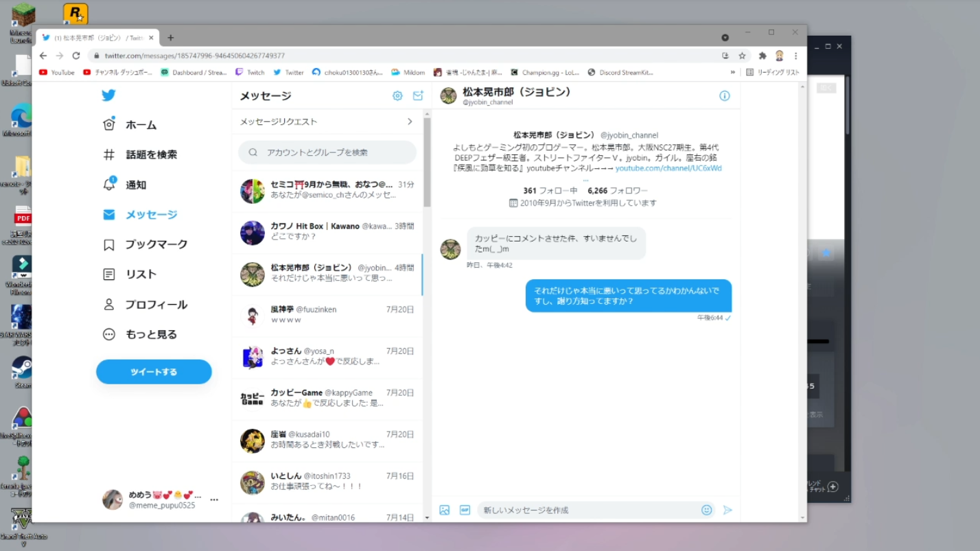The width and height of the screenshot is (980, 551).
Task: Open 話題を検索 explore page
Action: click(x=139, y=154)
